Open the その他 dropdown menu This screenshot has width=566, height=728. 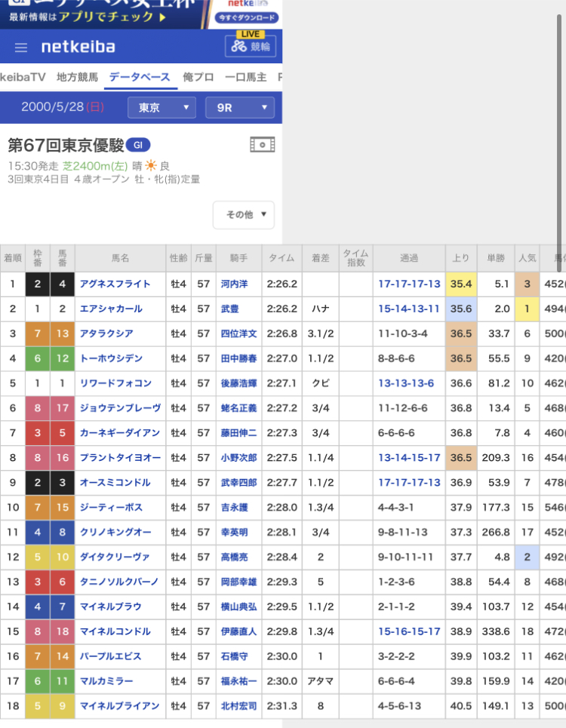243,215
